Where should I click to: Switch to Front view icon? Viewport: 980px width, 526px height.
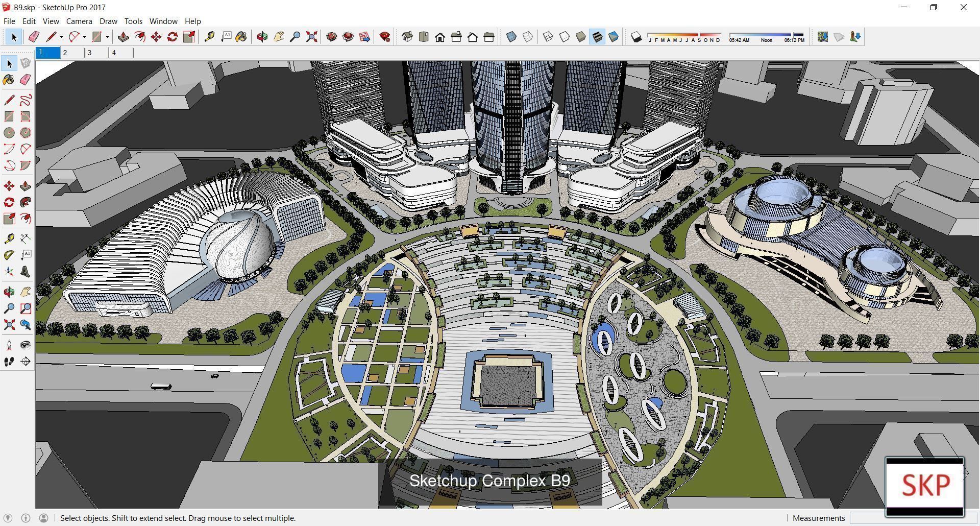click(x=440, y=37)
